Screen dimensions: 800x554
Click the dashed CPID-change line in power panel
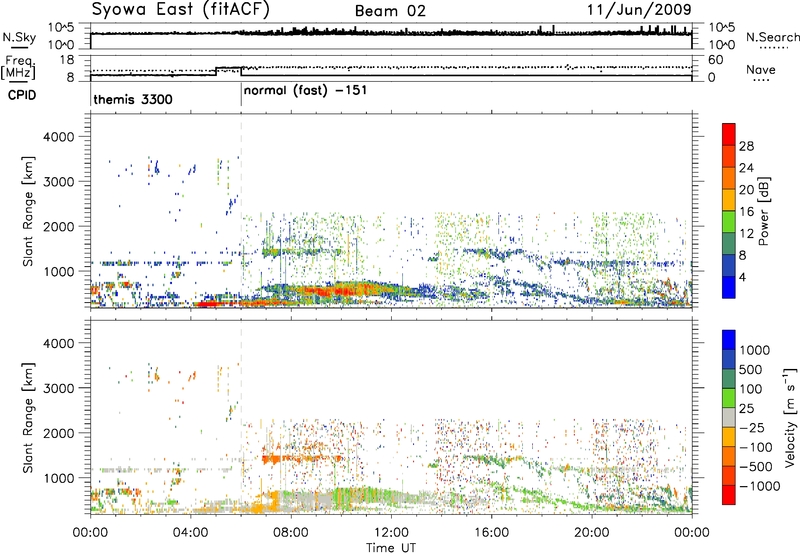coord(241,211)
